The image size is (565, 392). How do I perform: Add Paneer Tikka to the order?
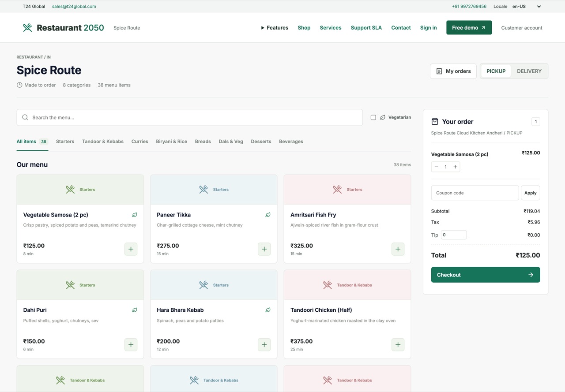coord(264,249)
